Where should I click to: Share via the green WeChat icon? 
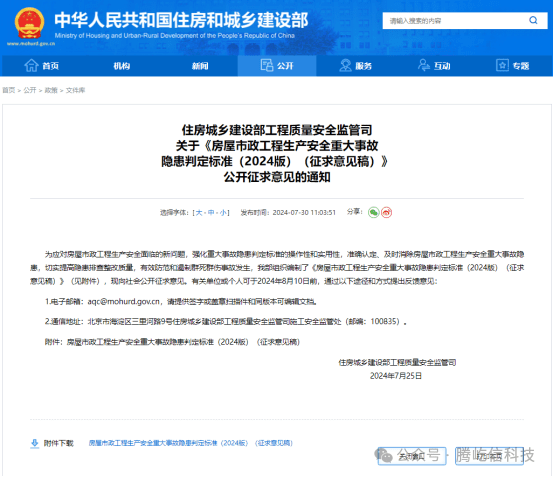tap(373, 212)
